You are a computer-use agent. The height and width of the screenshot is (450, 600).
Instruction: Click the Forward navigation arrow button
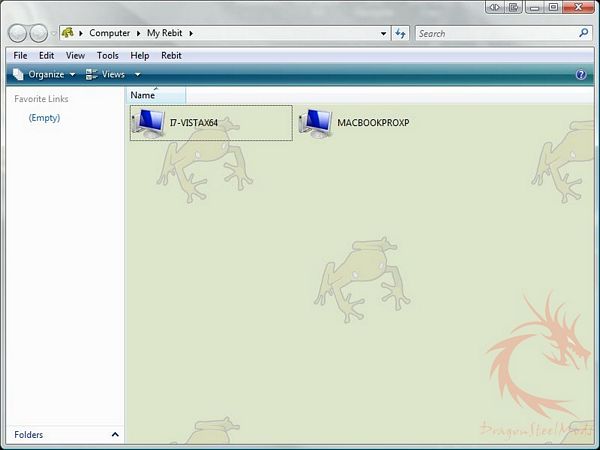[38, 33]
